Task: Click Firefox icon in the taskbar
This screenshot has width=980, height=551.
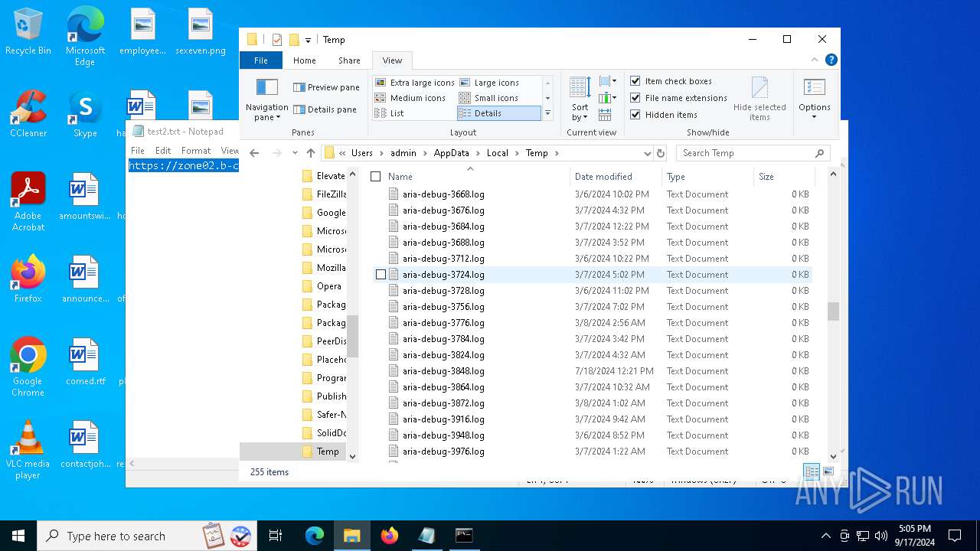Action: click(389, 536)
